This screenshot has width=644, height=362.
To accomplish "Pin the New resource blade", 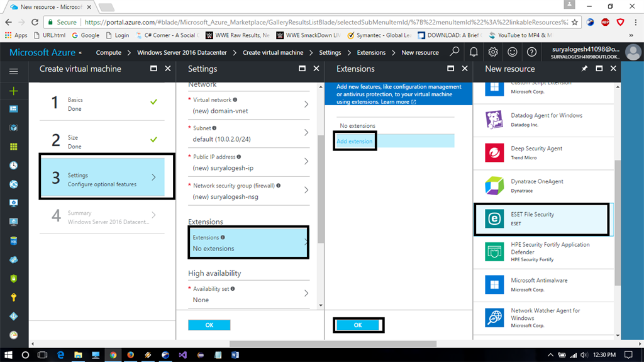I will coord(584,69).
